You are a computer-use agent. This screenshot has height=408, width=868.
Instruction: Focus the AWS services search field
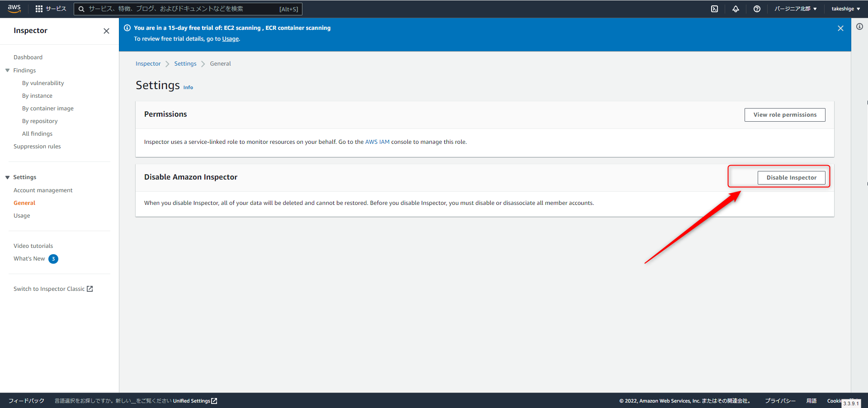click(x=188, y=9)
